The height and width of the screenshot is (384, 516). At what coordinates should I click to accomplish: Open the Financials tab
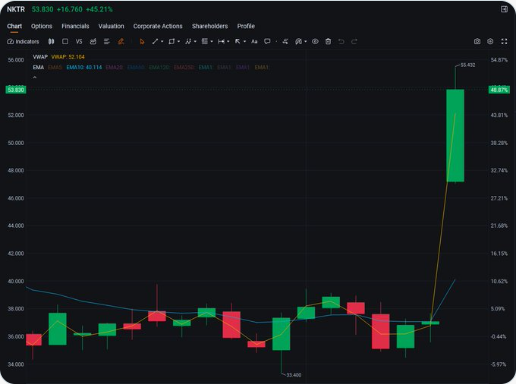click(75, 26)
